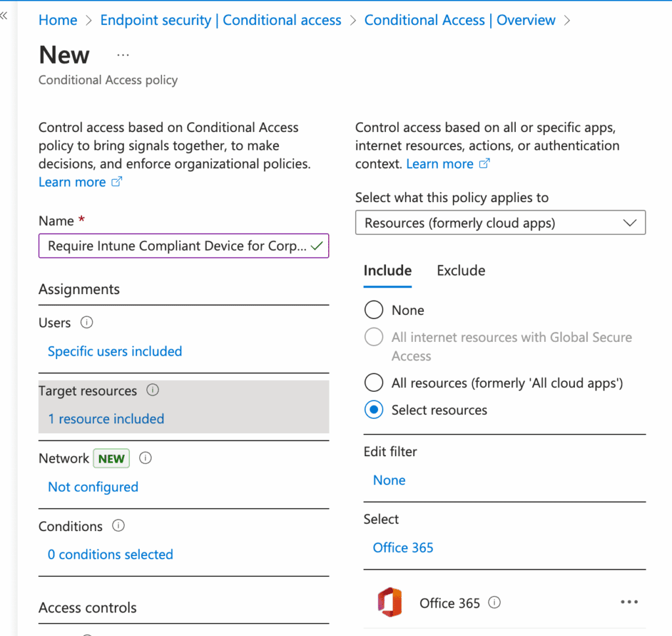
Task: Switch to the Exclude tab
Action: pos(461,270)
